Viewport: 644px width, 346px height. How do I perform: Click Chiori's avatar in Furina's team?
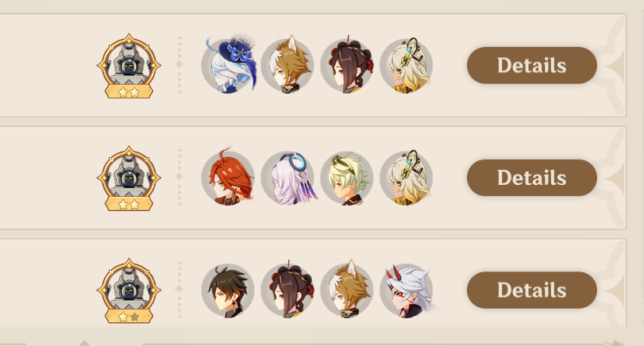click(x=347, y=65)
